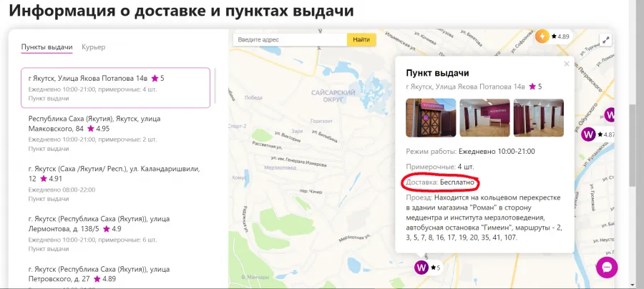
Task: Click the yellow Найти button
Action: pyautogui.click(x=361, y=39)
